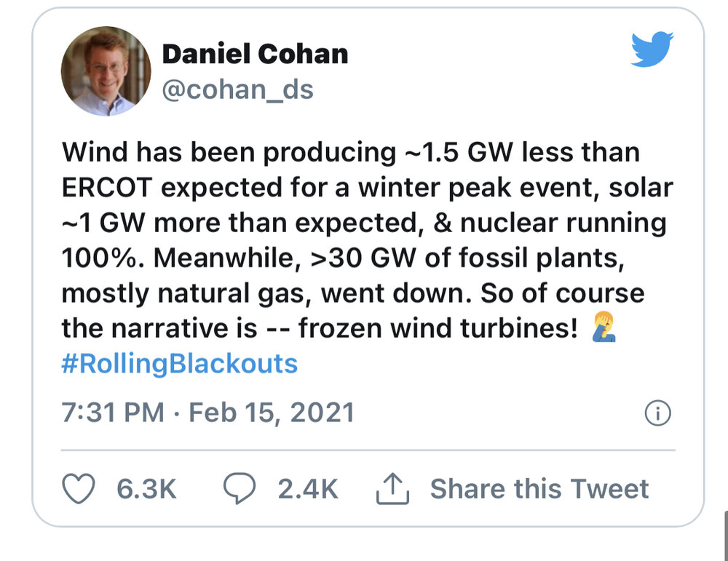Toggle the heart to unlike the tweet
This screenshot has width=728, height=561.
pyautogui.click(x=80, y=489)
